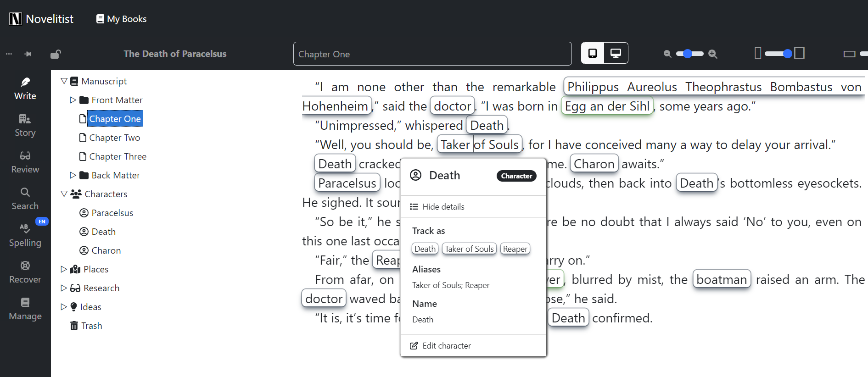The image size is (868, 377).
Task: Switch to tablet view mode
Action: [593, 53]
